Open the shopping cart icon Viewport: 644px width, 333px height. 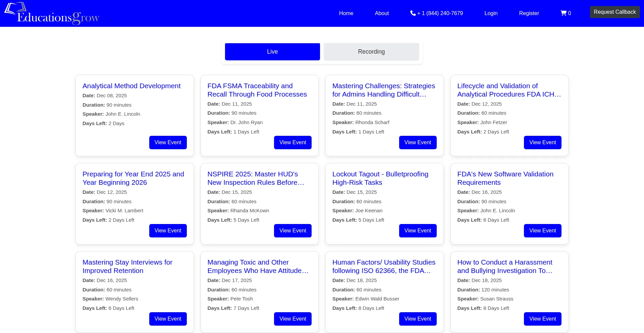point(565,13)
